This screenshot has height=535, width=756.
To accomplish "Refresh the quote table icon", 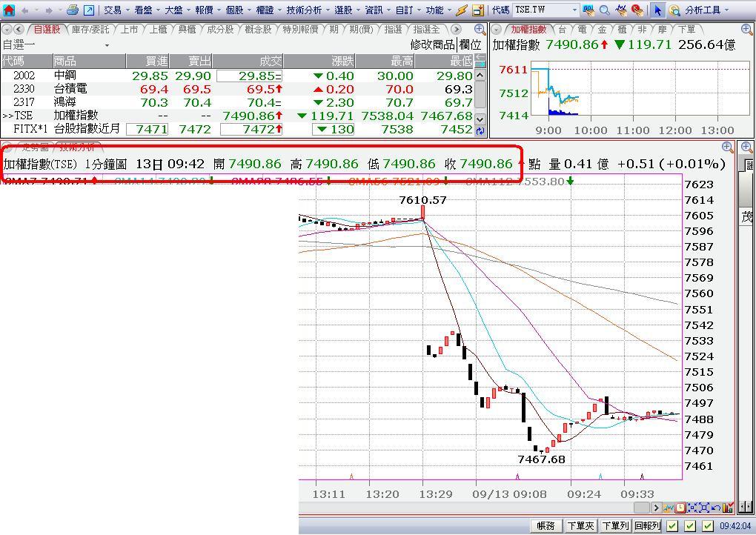I will point(480,130).
